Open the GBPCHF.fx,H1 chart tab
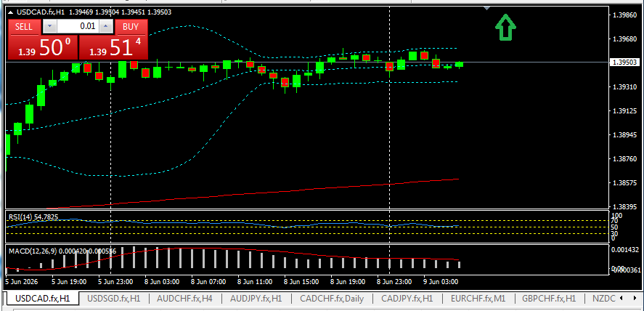Image resolution: width=644 pixels, height=311 pixels. point(549,298)
